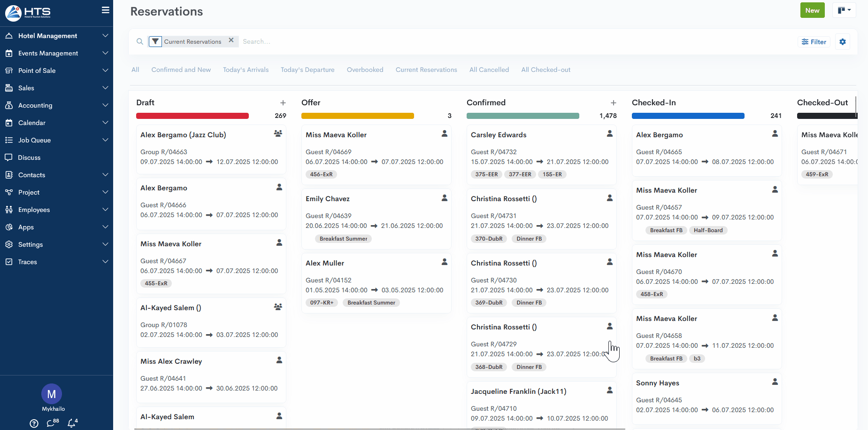868x430 pixels.
Task: Click the plus icon in Confirmed column
Action: pyautogui.click(x=613, y=103)
